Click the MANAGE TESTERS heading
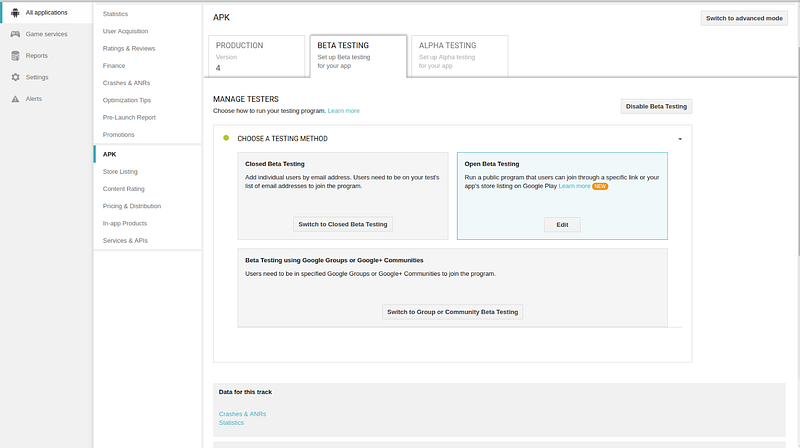 pyautogui.click(x=246, y=99)
